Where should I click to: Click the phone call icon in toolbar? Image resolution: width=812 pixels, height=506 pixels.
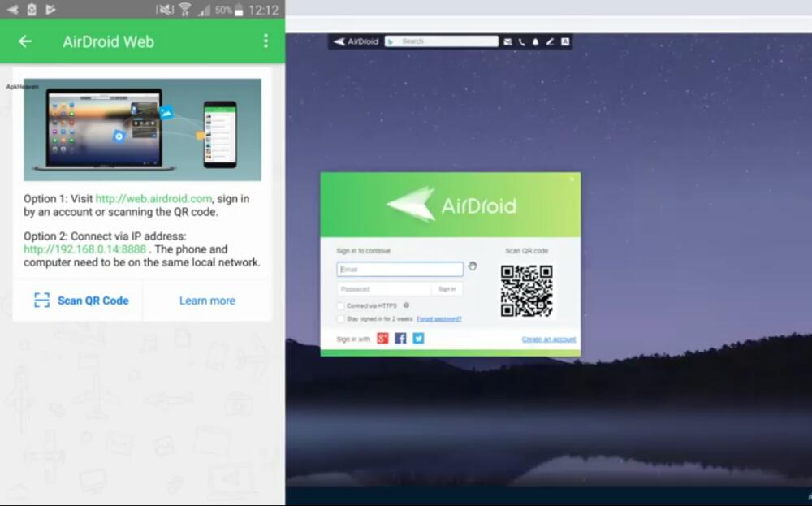pos(521,42)
